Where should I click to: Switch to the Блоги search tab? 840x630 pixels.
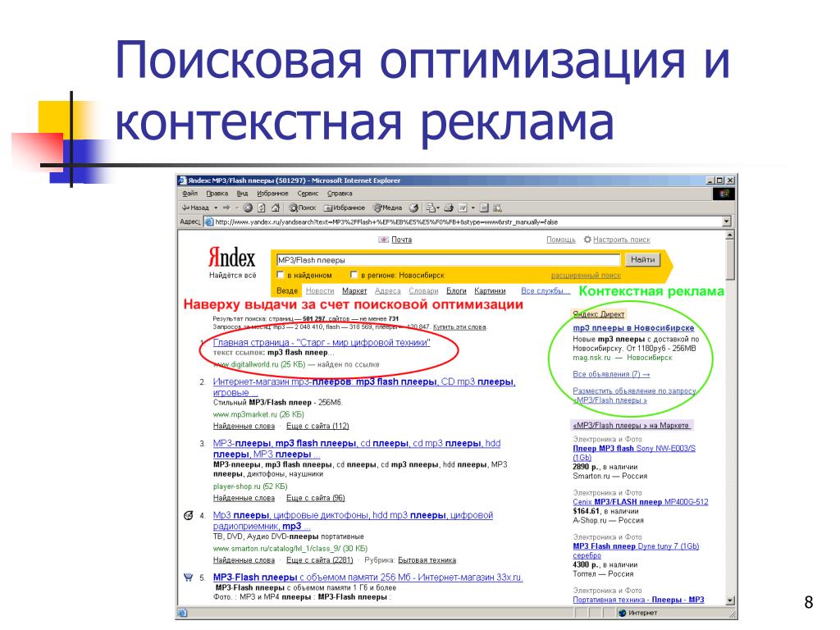(456, 291)
